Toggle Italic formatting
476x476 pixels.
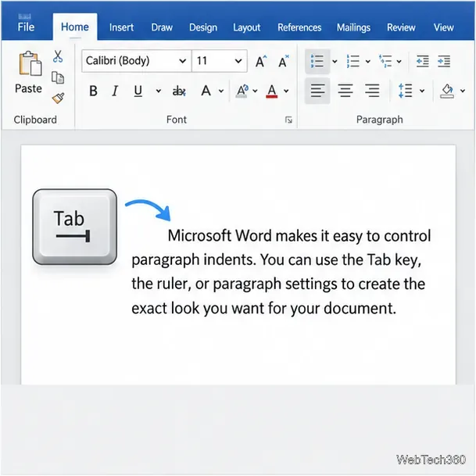click(115, 91)
